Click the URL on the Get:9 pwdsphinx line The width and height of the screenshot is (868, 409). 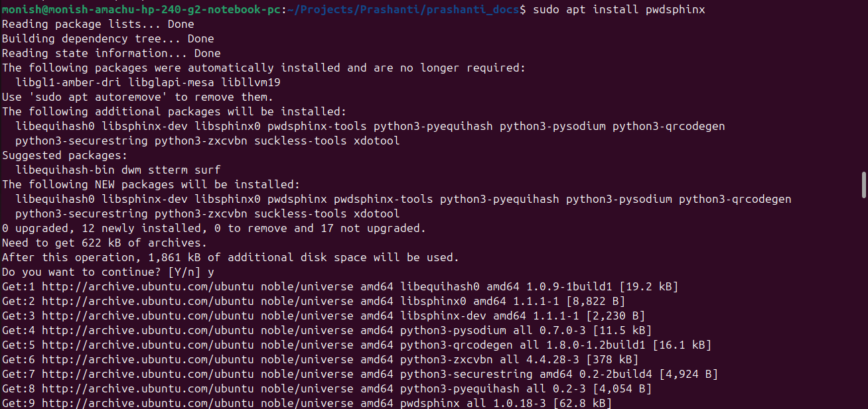147,403
